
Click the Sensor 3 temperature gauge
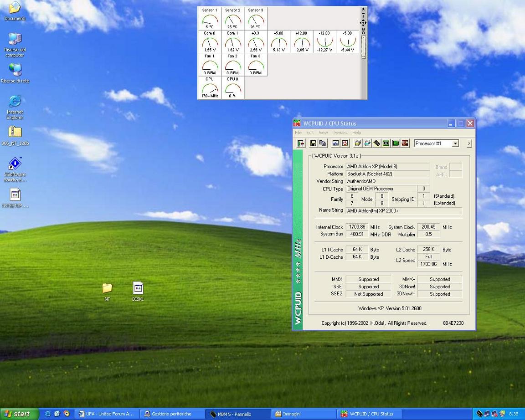[x=256, y=18]
